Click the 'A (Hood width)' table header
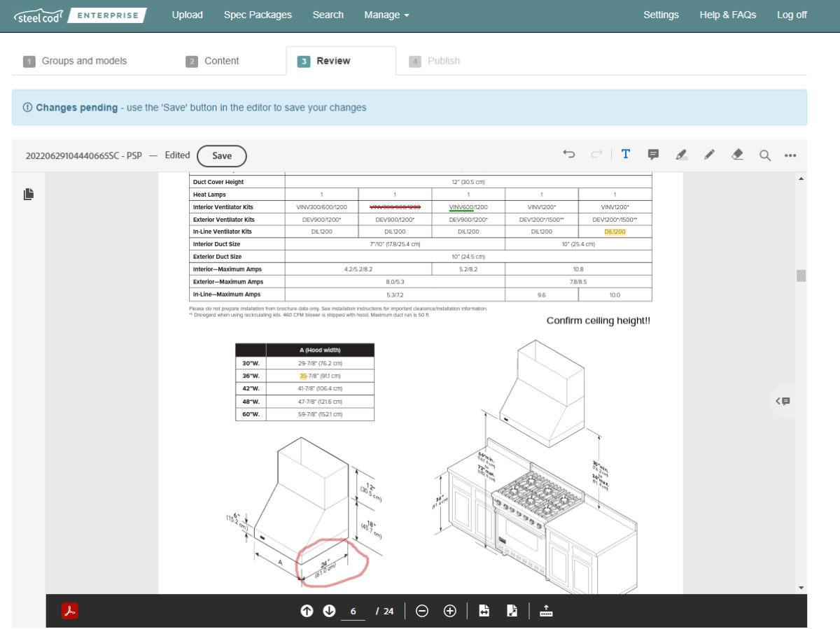 (320, 350)
